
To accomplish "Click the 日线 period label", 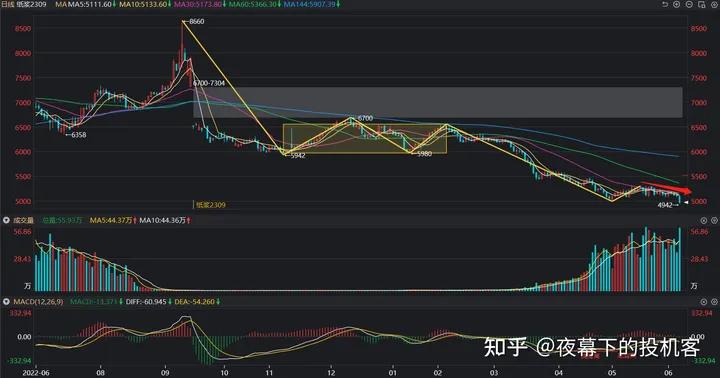I will (8, 4).
